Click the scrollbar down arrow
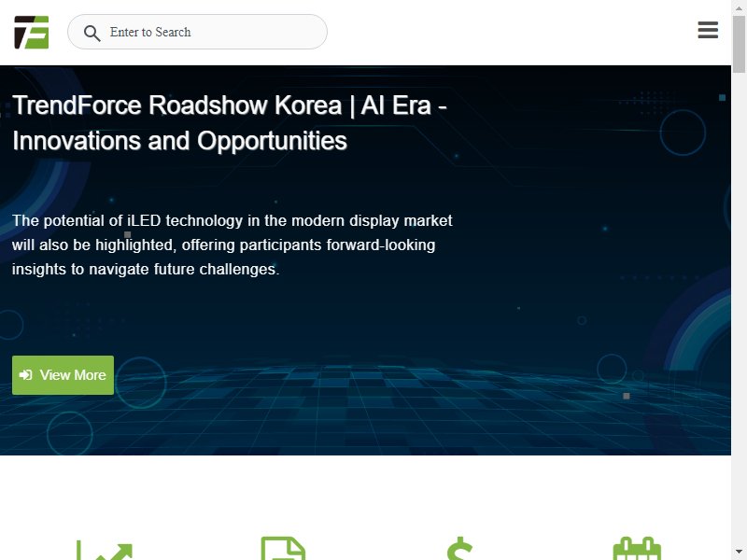Viewport: 747px width, 560px height. 739,553
